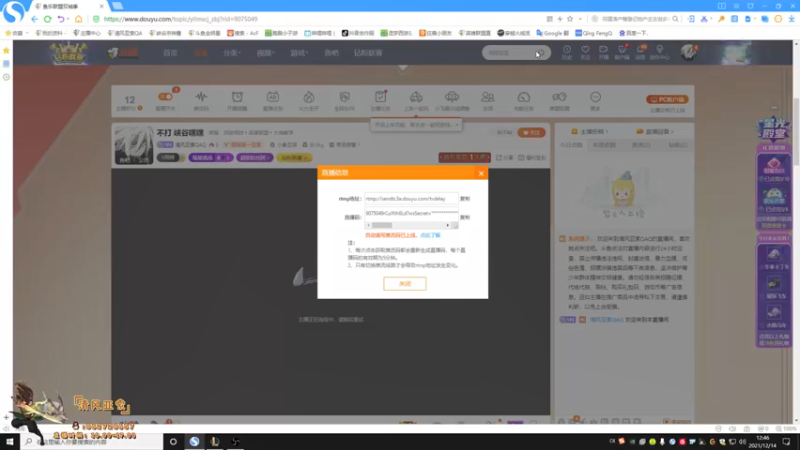This screenshot has width=800, height=450.
Task: Open the Yuba tab in navigation
Action: pos(332,53)
